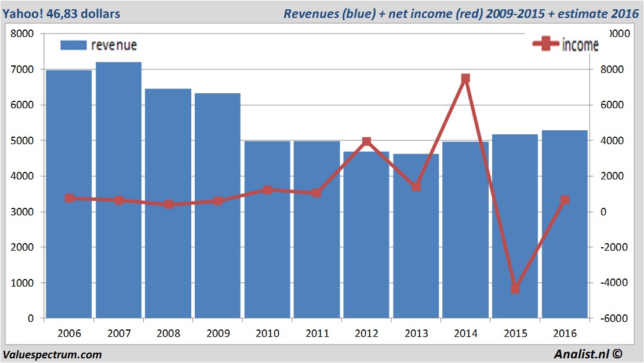The height and width of the screenshot is (363, 644).
Task: Click left axis value 1000
Action: coord(22,283)
